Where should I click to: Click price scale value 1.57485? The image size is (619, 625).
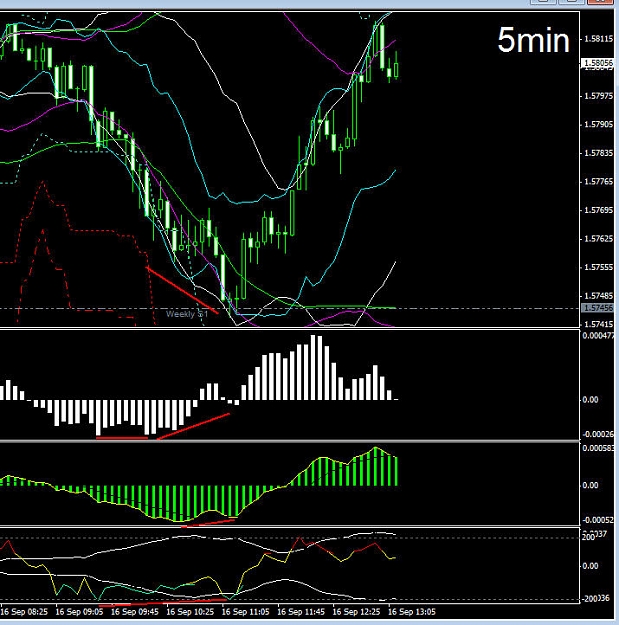click(x=599, y=296)
